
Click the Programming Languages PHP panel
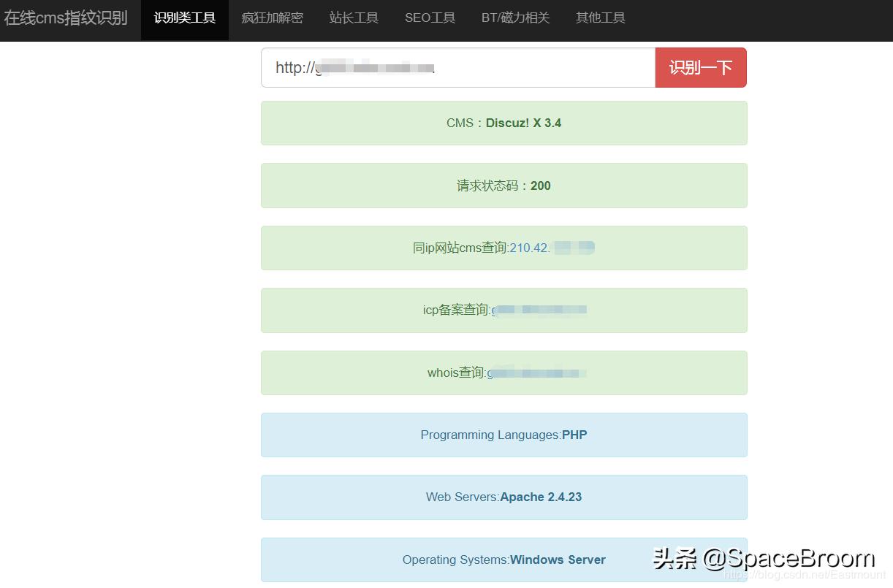pos(503,435)
